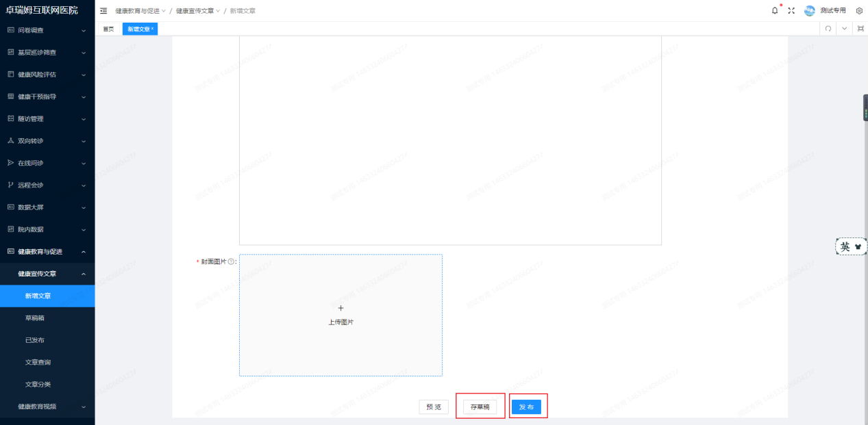This screenshot has width=868, height=425.
Task: Click the 远程会诊 menu label
Action: [30, 185]
